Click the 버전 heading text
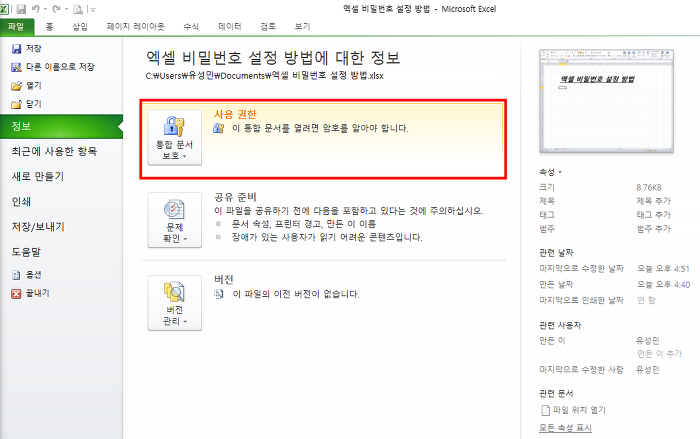Screen dimensions: 700x439 pos(224,280)
